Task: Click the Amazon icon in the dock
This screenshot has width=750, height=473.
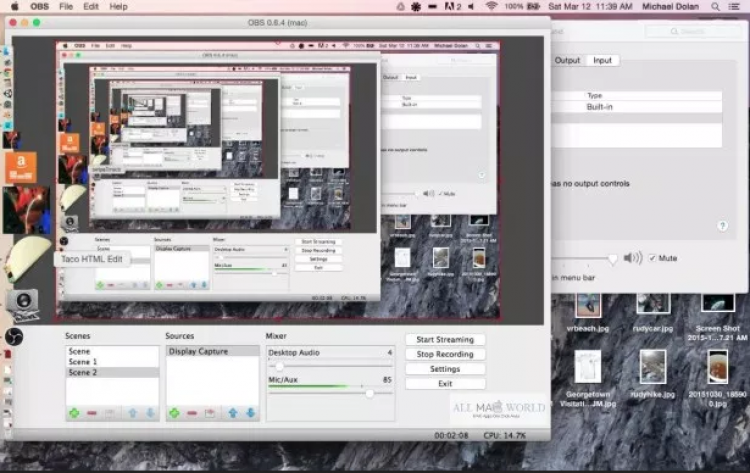Action: pos(20,166)
